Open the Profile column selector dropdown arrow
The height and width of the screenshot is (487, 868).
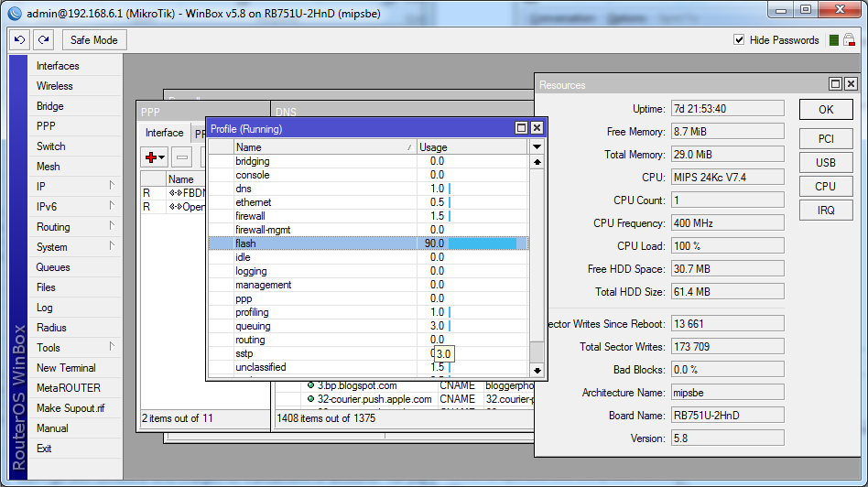pyautogui.click(x=537, y=147)
